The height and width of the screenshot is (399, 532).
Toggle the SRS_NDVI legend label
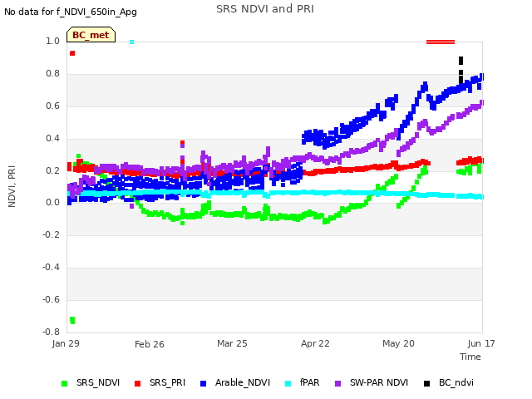[98, 382]
